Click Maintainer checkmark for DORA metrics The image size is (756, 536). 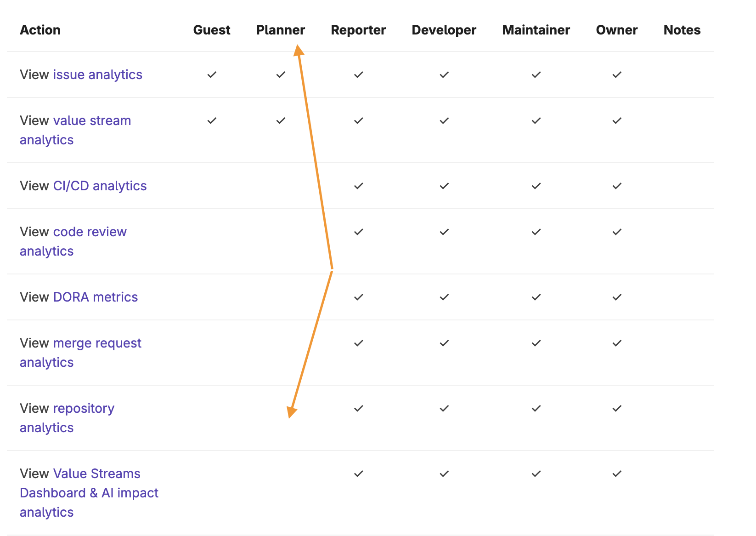[x=536, y=297]
